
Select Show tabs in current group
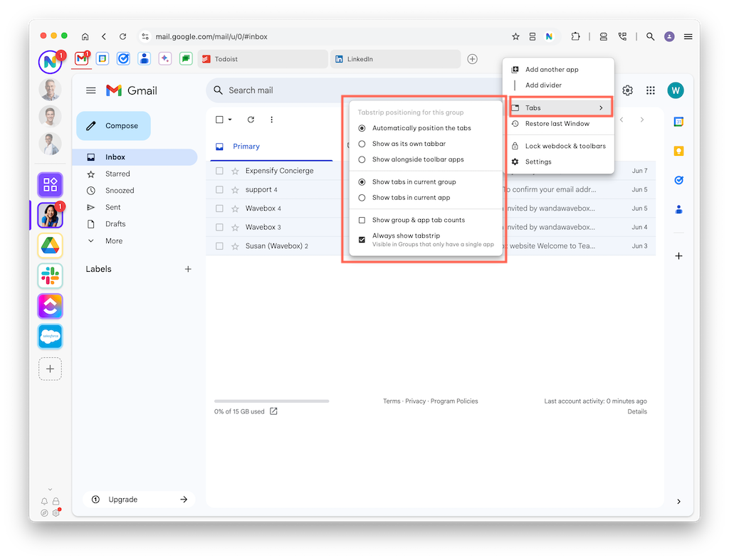tap(408, 181)
